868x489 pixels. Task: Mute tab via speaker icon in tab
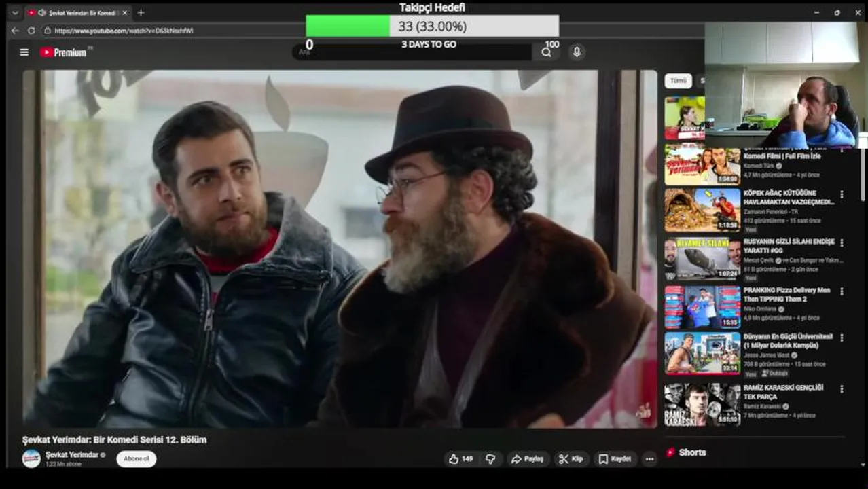41,12
